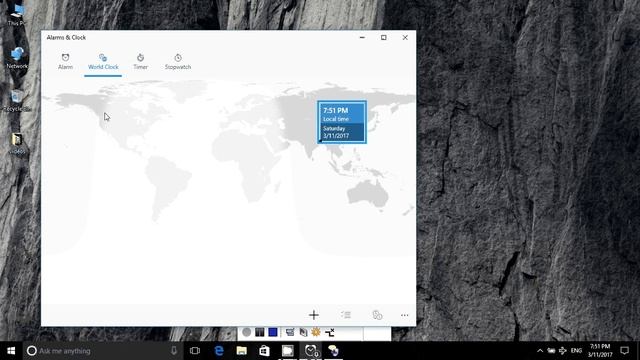Minimize the Alarms & Clock window
This screenshot has width=640, height=360.
[x=362, y=37]
